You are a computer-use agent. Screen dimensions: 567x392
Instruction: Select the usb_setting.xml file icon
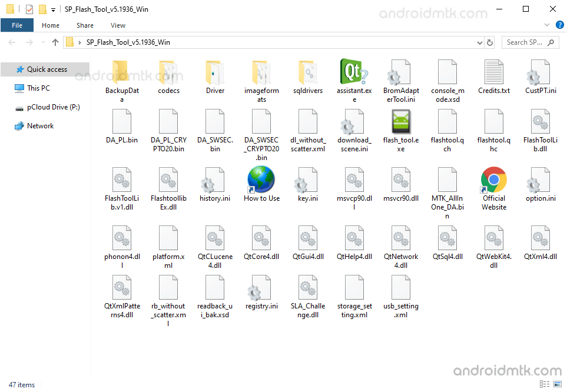click(400, 287)
